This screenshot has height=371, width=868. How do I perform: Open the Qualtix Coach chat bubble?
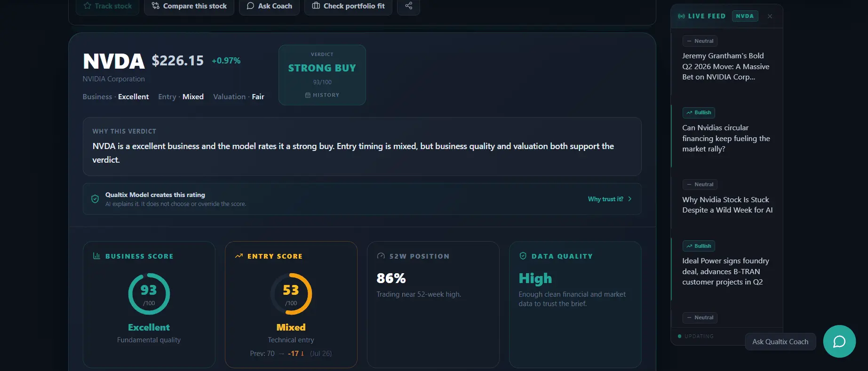click(x=839, y=341)
